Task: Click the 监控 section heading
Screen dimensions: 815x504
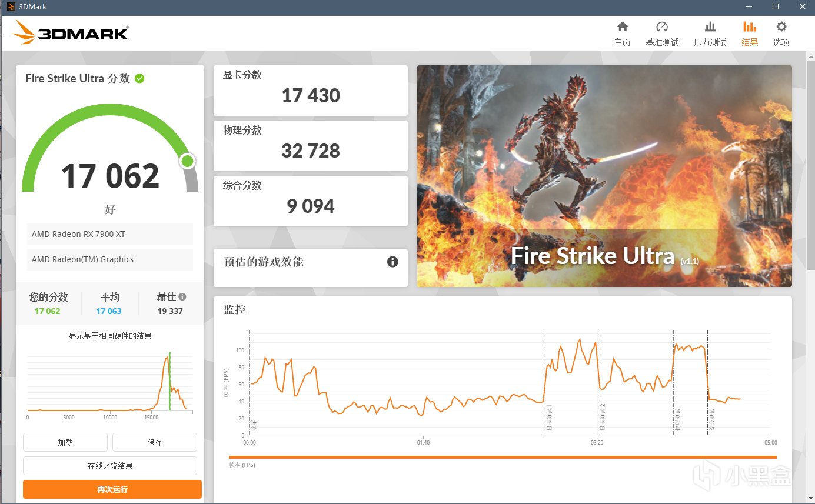Action: 234,309
